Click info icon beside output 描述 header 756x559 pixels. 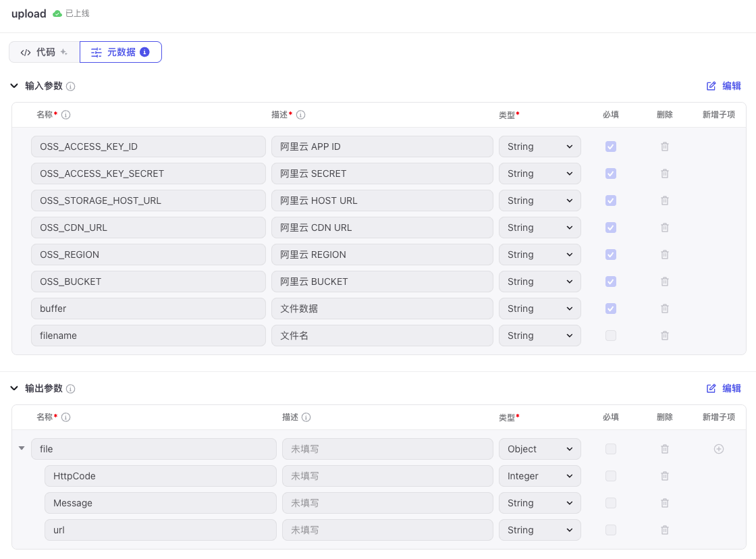[x=306, y=417]
